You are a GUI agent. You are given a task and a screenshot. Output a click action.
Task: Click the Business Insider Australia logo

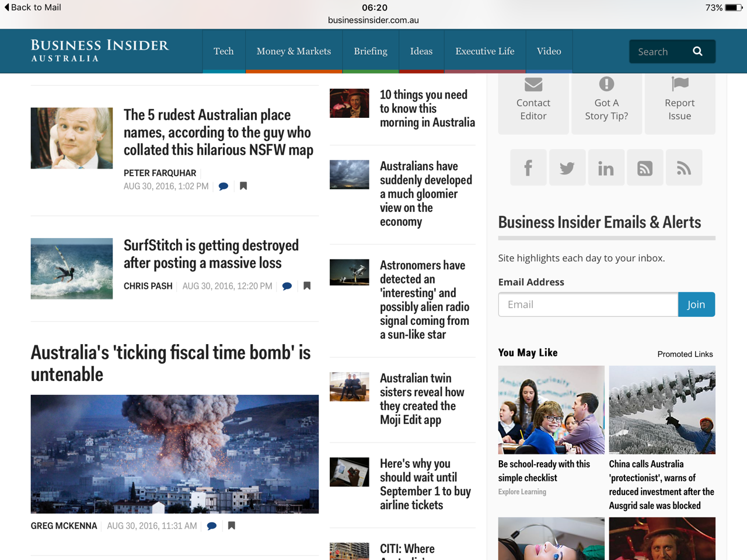tap(100, 51)
